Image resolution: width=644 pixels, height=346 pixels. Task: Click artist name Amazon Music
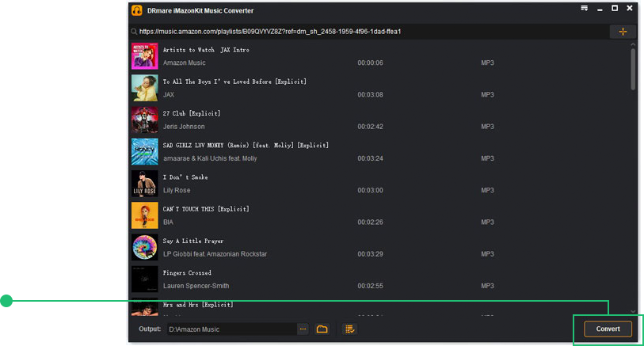[x=184, y=63]
